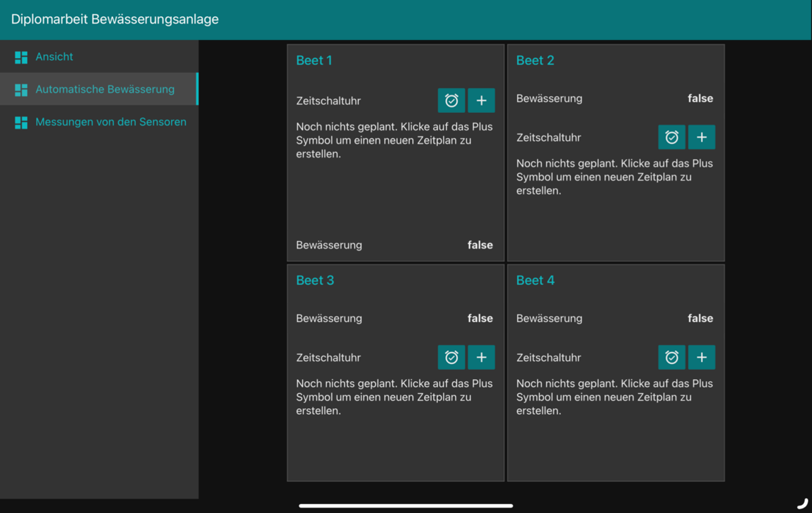This screenshot has width=812, height=513.
Task: Click the icon next to Messungen von den Sensoren
Action: 21,122
